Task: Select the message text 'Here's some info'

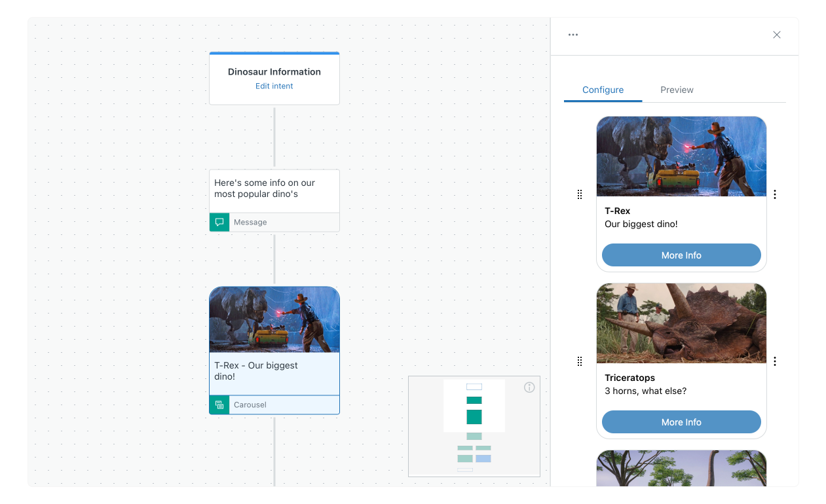Action: click(x=265, y=189)
